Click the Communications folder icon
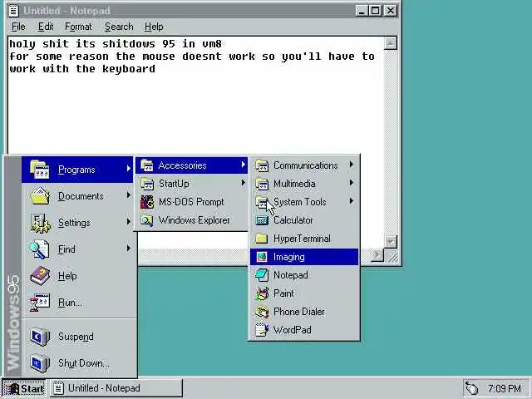The height and width of the screenshot is (399, 532). coord(262,165)
